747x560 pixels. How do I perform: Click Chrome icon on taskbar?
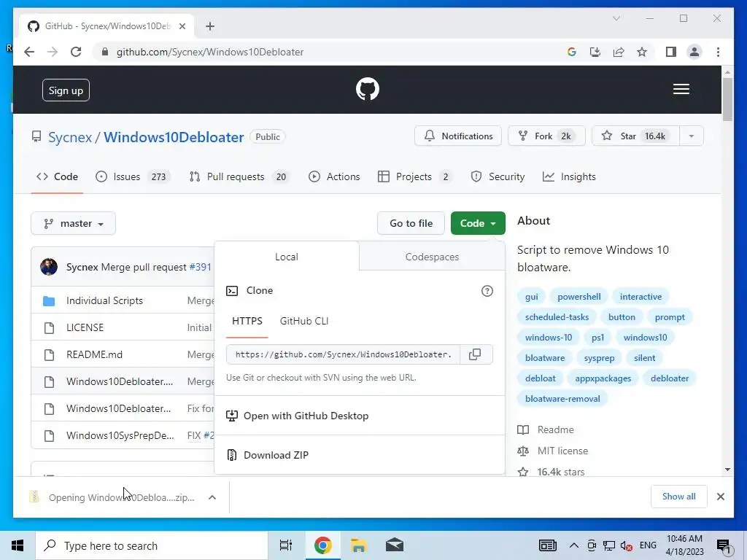click(322, 545)
